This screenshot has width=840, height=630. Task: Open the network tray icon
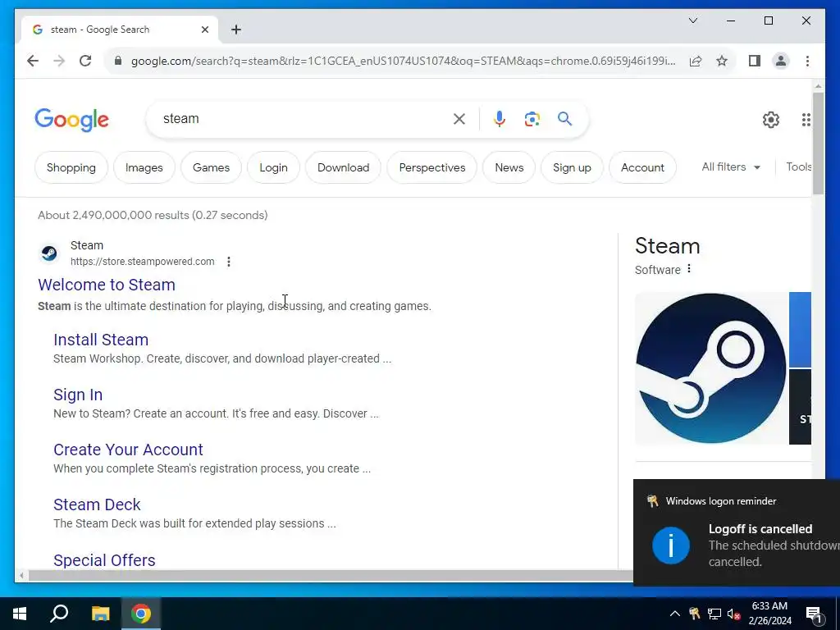pos(714,614)
